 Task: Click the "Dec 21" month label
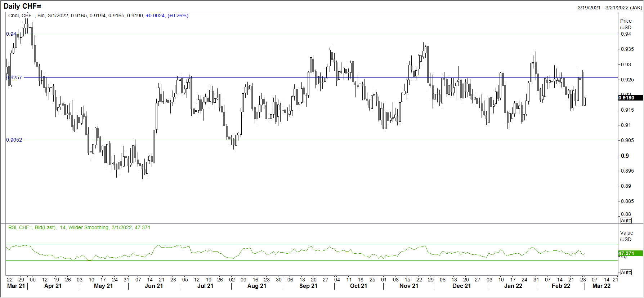[x=462, y=286]
